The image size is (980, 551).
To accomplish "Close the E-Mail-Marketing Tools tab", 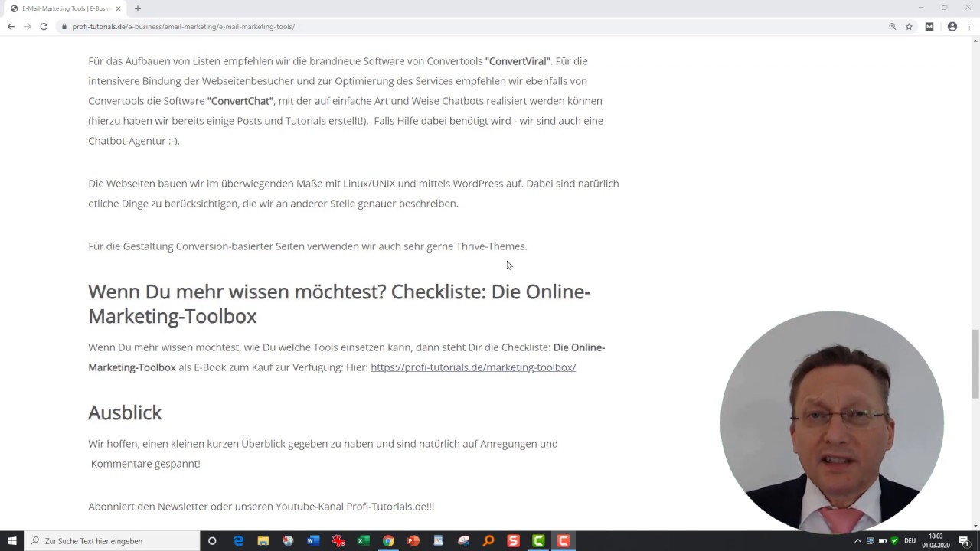I will pos(118,8).
